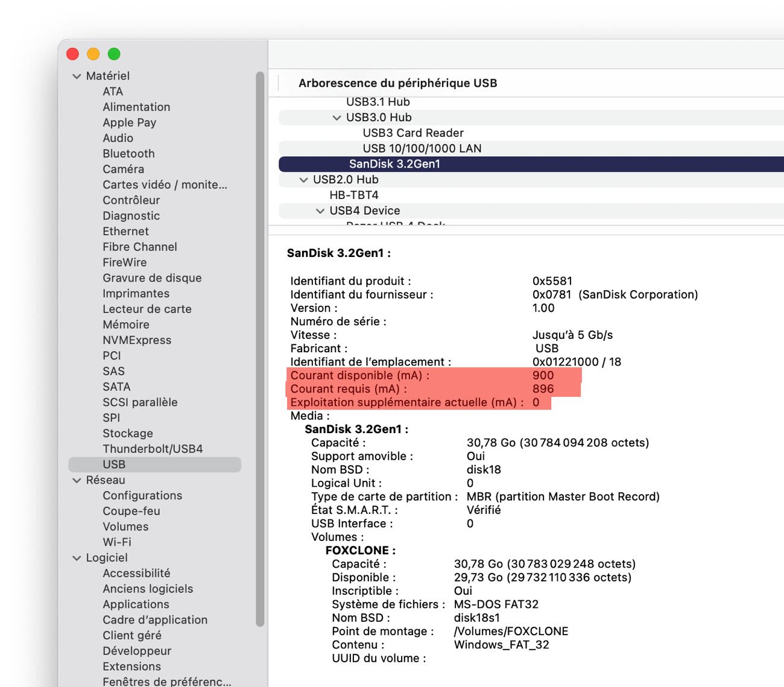Select Développeur in the sidebar
The image size is (784, 687).
coord(137,651)
